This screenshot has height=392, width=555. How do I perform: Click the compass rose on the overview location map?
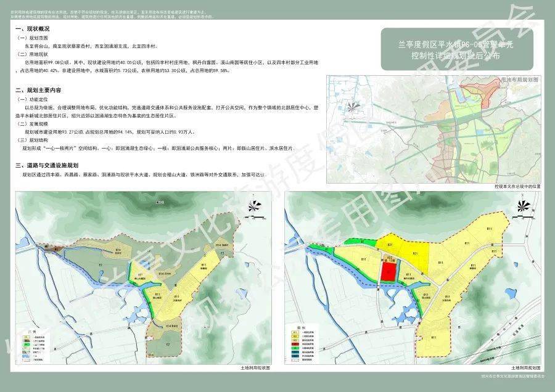[x=353, y=107]
